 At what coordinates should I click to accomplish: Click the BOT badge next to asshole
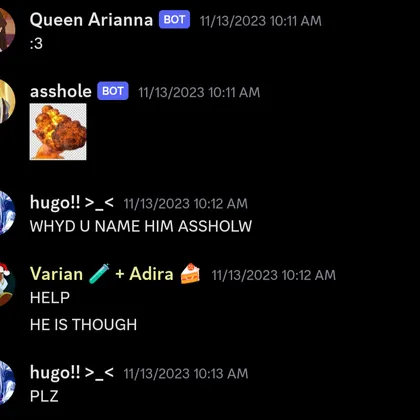click(113, 91)
